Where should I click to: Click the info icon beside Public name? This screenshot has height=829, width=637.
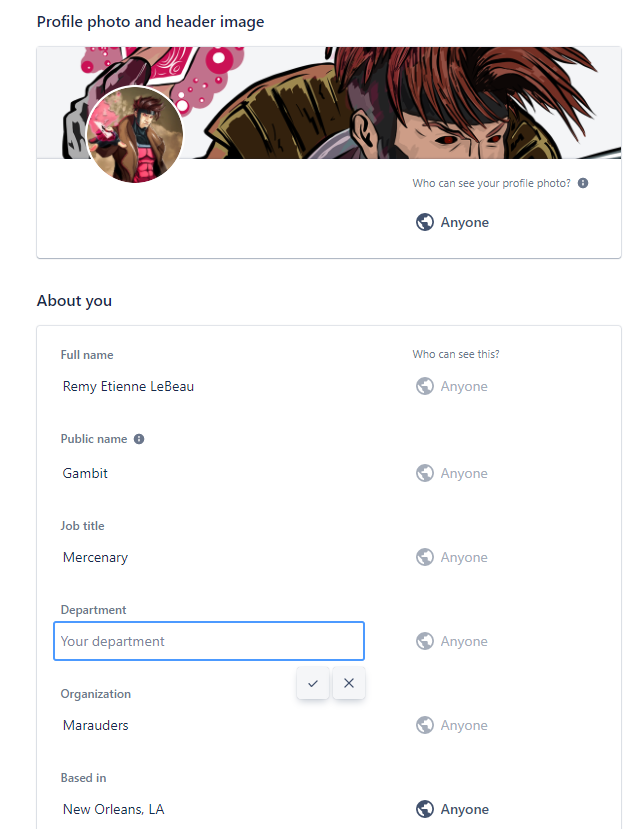138,438
